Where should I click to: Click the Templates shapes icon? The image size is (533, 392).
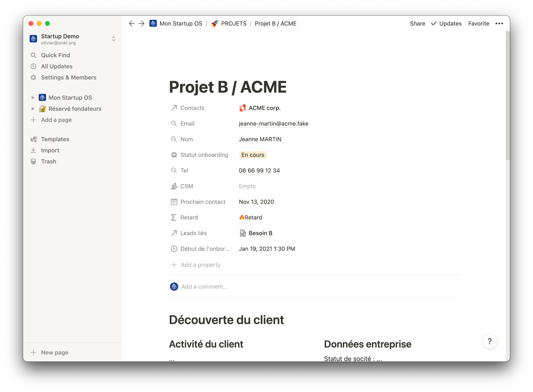coord(34,139)
